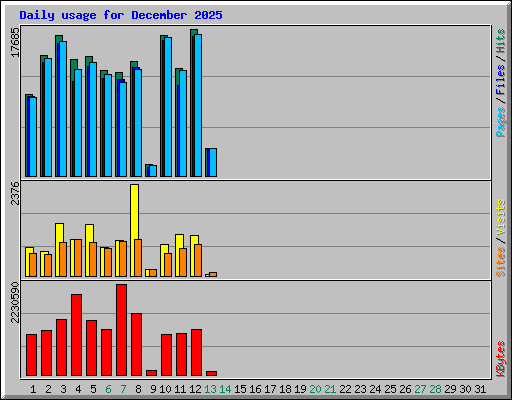This screenshot has width=512, height=400.
Task: Click day 24 label on the axis
Action: point(375,389)
